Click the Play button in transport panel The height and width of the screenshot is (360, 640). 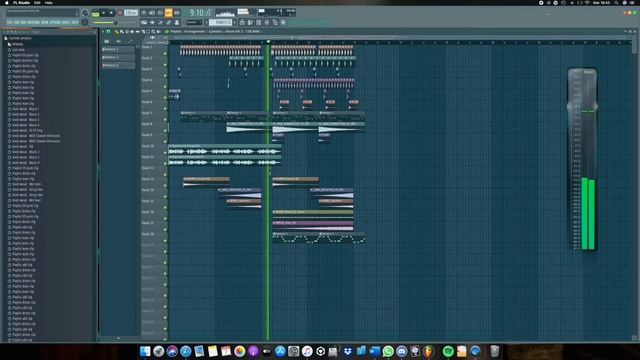pyautogui.click(x=104, y=13)
